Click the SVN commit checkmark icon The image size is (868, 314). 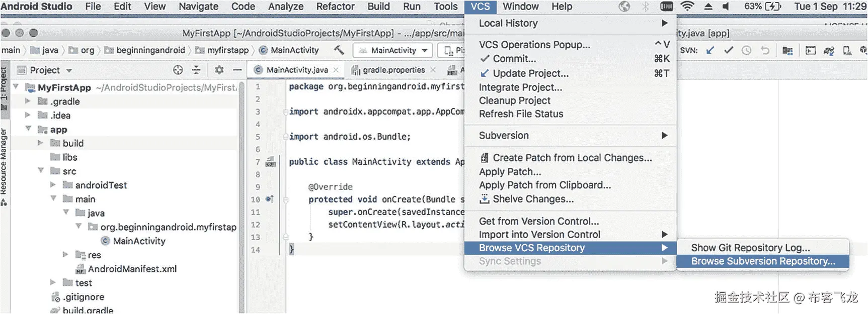728,50
